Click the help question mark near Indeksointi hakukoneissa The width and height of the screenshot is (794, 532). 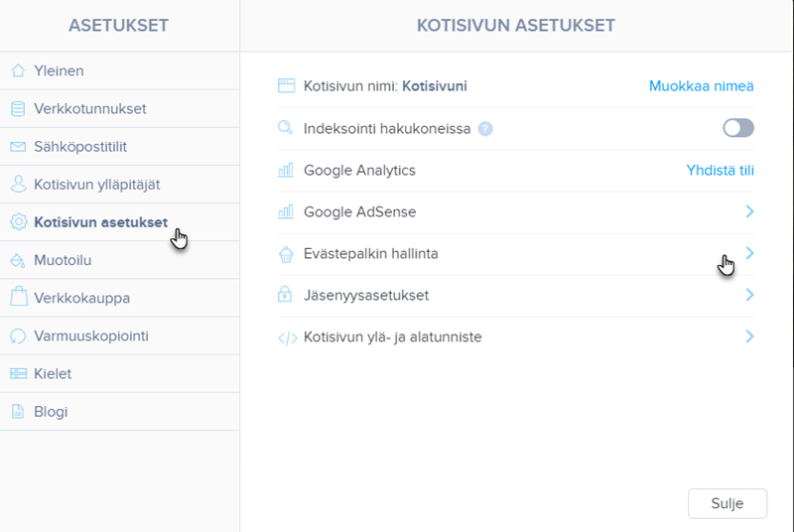(x=485, y=128)
